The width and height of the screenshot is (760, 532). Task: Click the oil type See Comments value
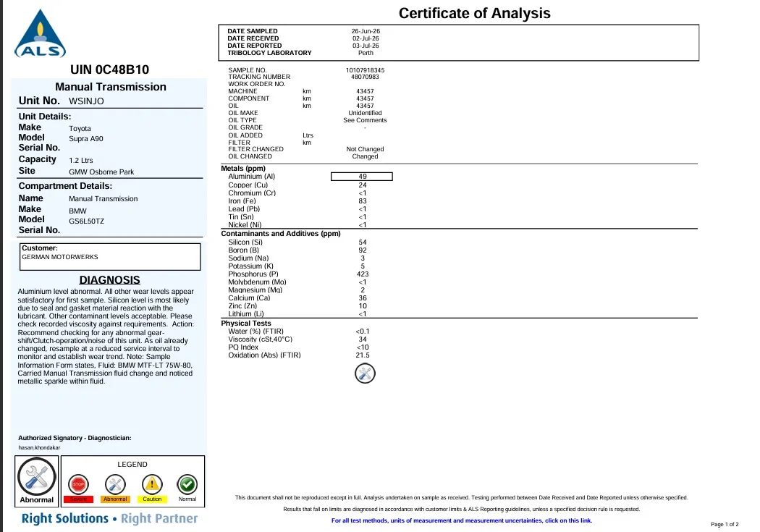(365, 120)
